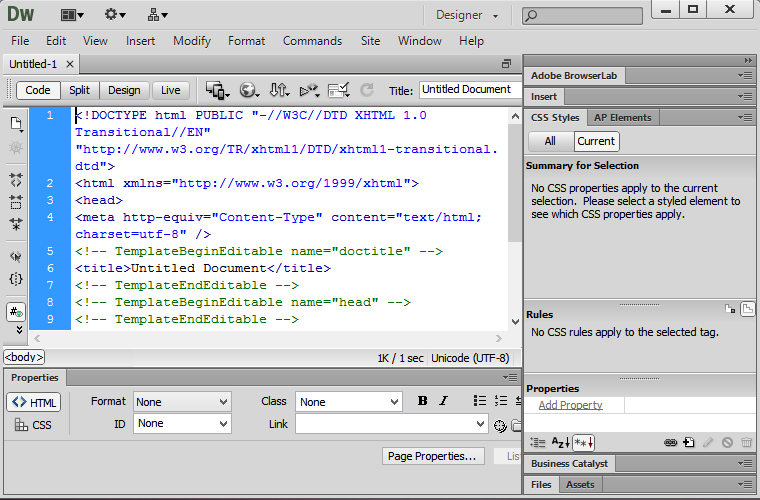The image size is (760, 500).
Task: Click the Select Parent Tag icon
Action: pos(16,256)
